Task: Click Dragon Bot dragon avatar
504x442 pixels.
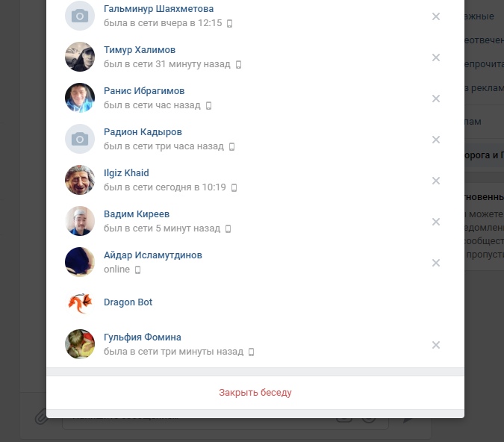Action: tap(80, 303)
